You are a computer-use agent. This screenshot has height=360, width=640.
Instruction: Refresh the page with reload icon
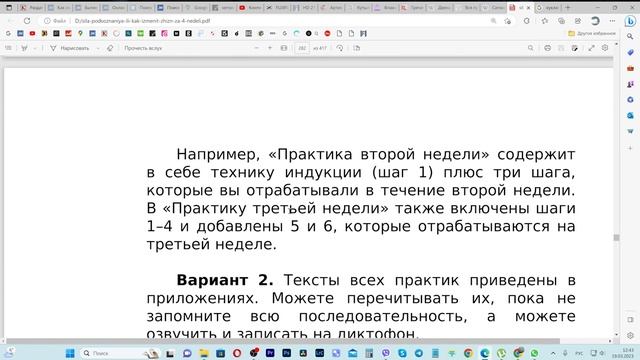click(27, 20)
